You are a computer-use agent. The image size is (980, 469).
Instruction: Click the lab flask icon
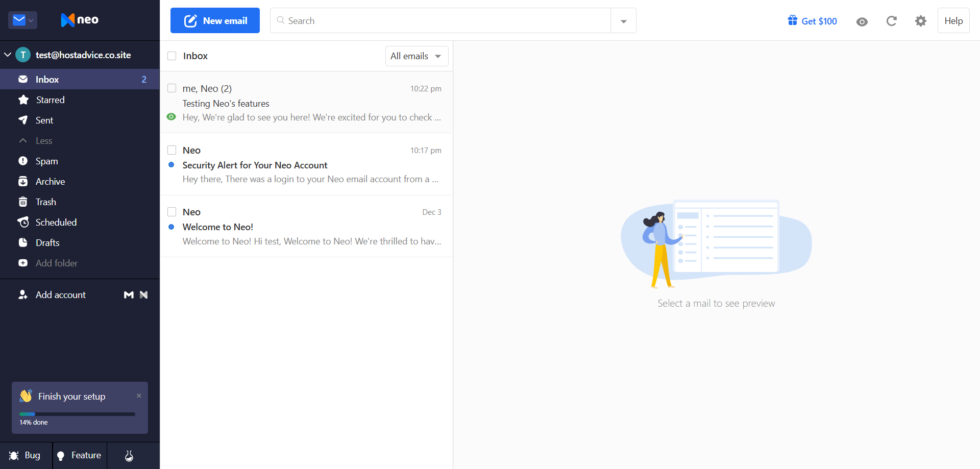pyautogui.click(x=129, y=456)
